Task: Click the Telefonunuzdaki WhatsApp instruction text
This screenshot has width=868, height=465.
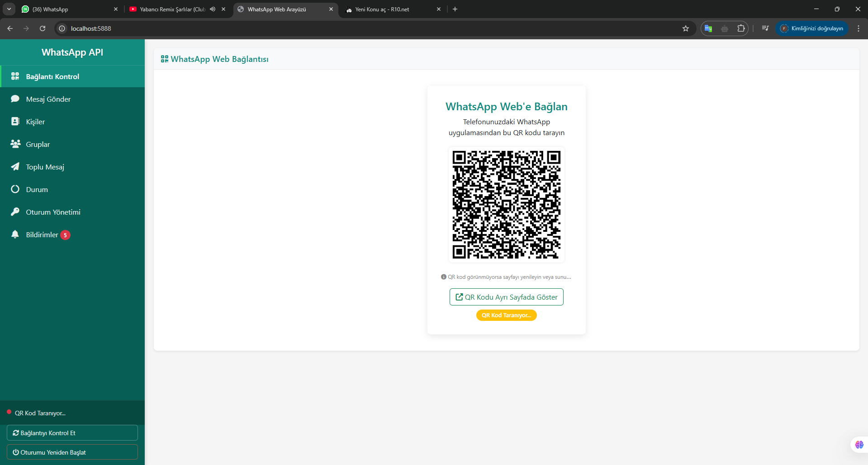Action: click(507, 127)
